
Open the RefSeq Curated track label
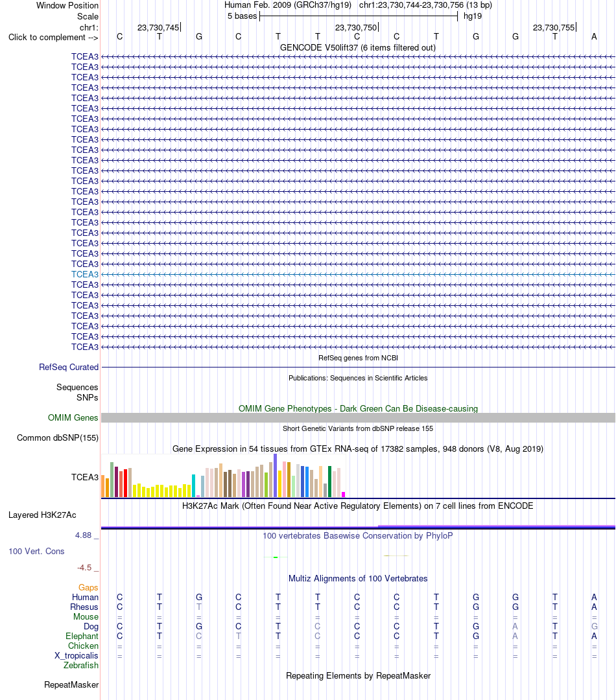[x=69, y=367]
